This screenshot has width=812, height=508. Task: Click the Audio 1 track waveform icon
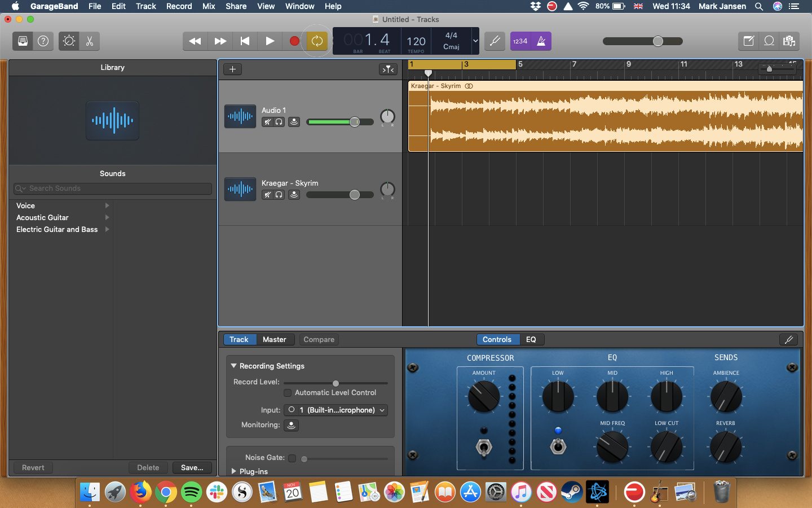(x=240, y=116)
